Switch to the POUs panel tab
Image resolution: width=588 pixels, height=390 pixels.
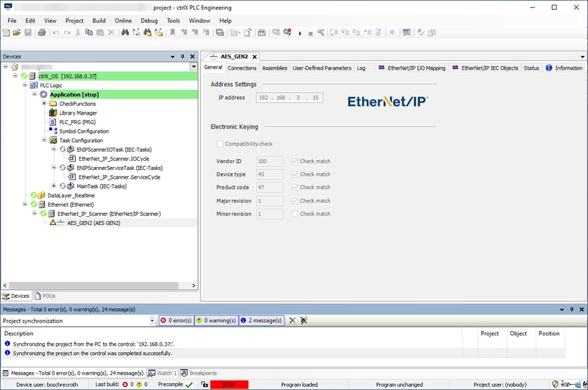pyautogui.click(x=47, y=296)
